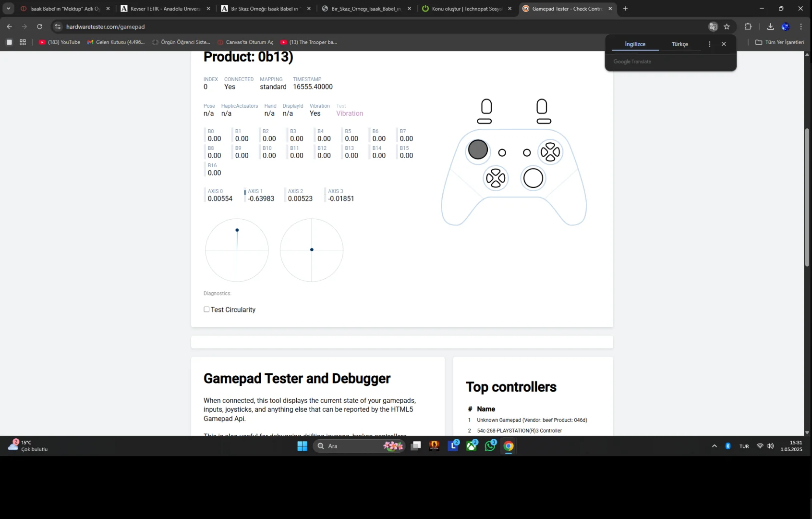Viewport: 812px width, 519px height.
Task: Click the TUR keyboard language indicator
Action: 744,446
